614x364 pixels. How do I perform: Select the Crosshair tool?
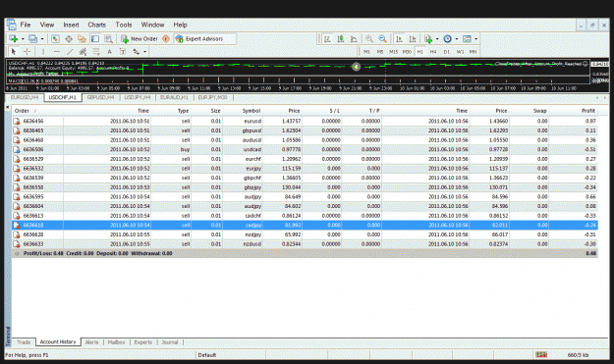[x=28, y=52]
